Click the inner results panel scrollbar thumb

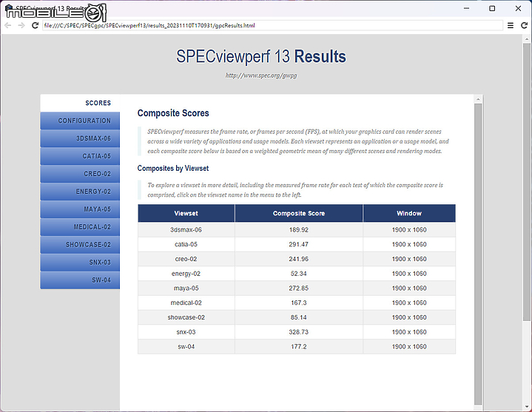click(478, 254)
